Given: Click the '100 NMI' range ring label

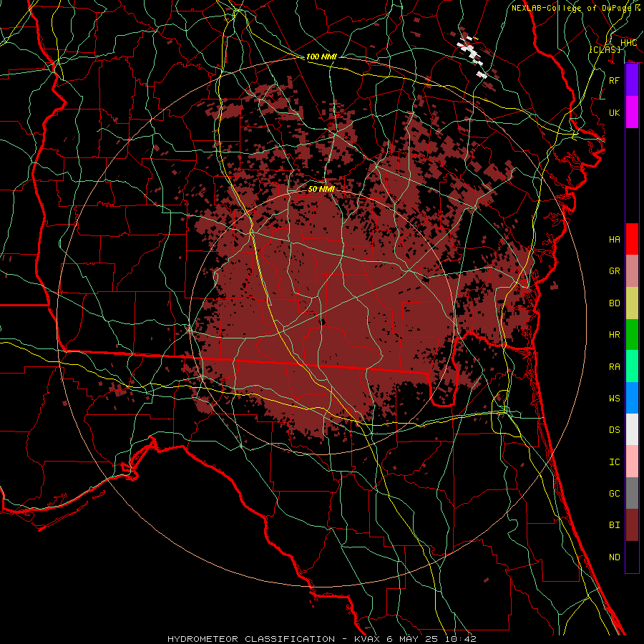Looking at the screenshot, I should pos(321,57).
